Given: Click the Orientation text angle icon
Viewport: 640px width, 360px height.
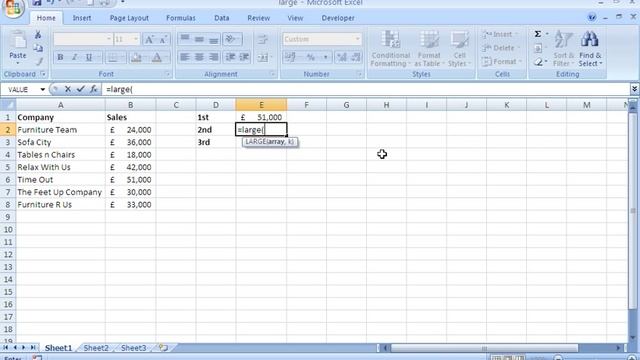Looking at the screenshot, I should point(232,39).
